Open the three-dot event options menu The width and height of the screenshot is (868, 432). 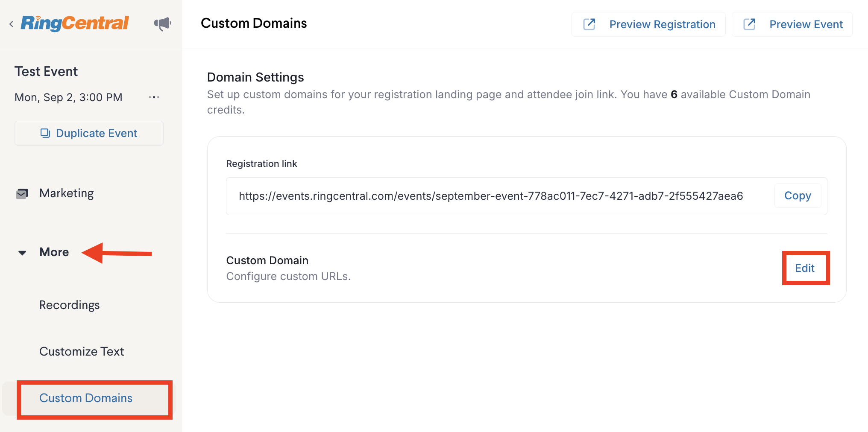click(154, 97)
